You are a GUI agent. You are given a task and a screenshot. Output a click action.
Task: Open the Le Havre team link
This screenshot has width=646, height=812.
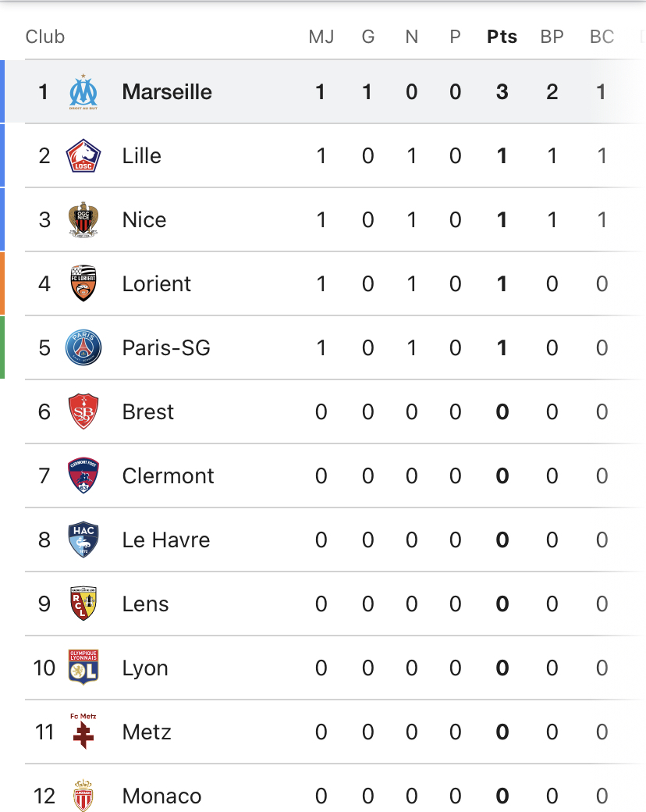[166, 540]
